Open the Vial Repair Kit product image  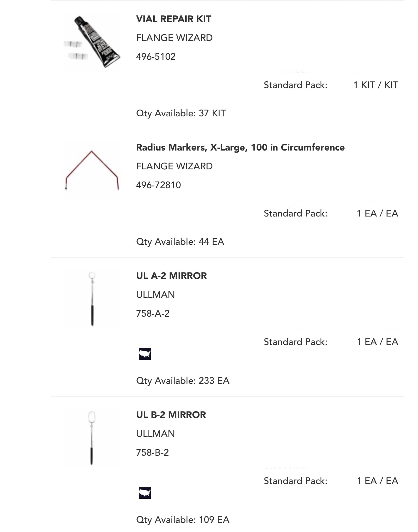pos(92,42)
